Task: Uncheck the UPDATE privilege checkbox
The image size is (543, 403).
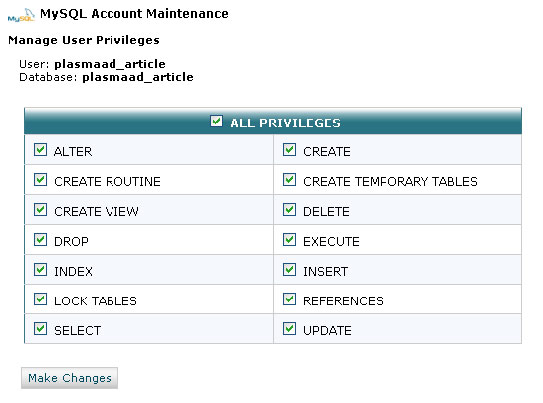Action: tap(290, 329)
